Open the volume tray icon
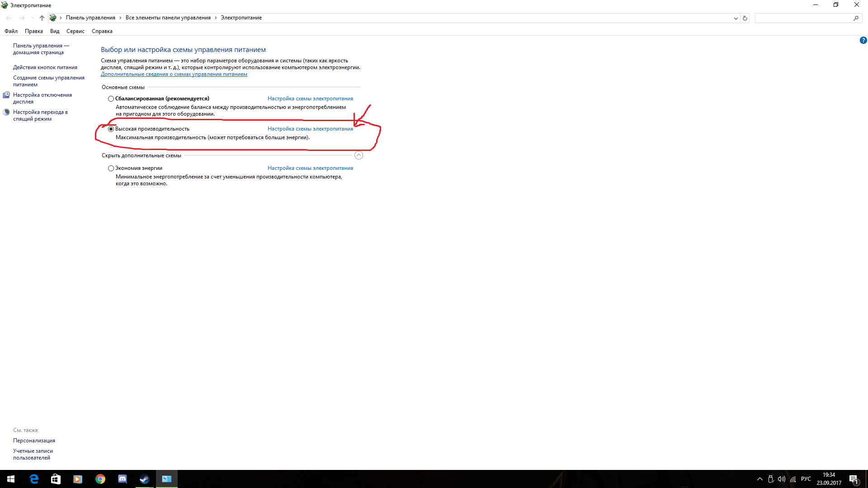The width and height of the screenshot is (868, 488). pos(782,479)
